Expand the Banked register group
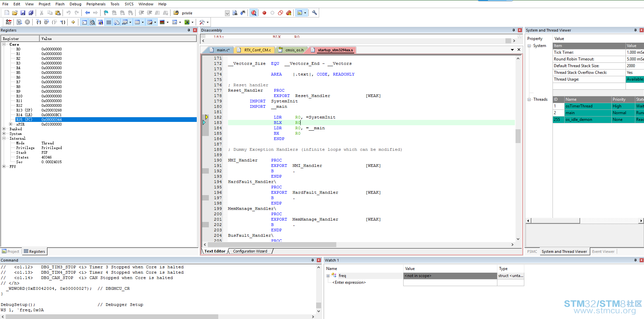644x319 pixels. coord(4,129)
